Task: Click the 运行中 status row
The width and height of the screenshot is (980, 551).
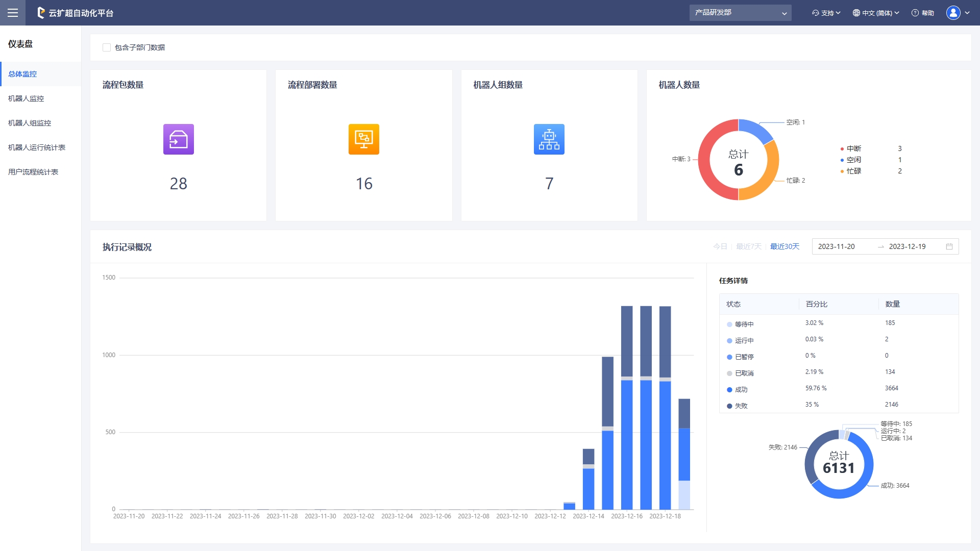Action: 839,340
